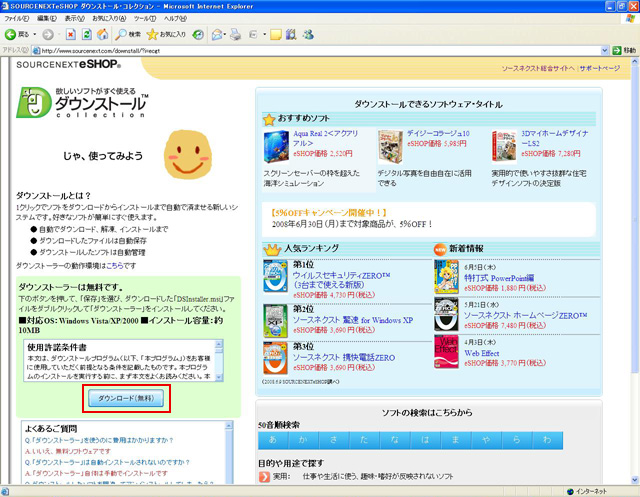Click the こちら link for system requirements
Image resolution: width=640 pixels, height=497 pixels.
pyautogui.click(x=115, y=266)
